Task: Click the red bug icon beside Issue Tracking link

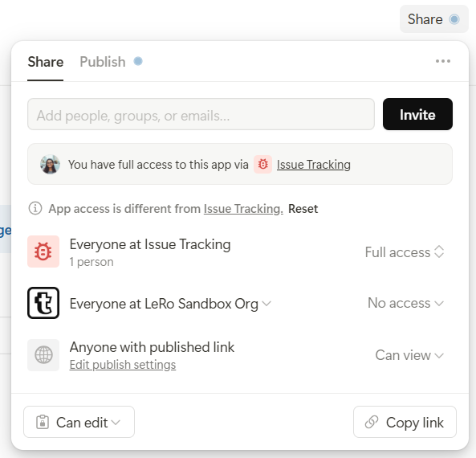Action: point(262,164)
